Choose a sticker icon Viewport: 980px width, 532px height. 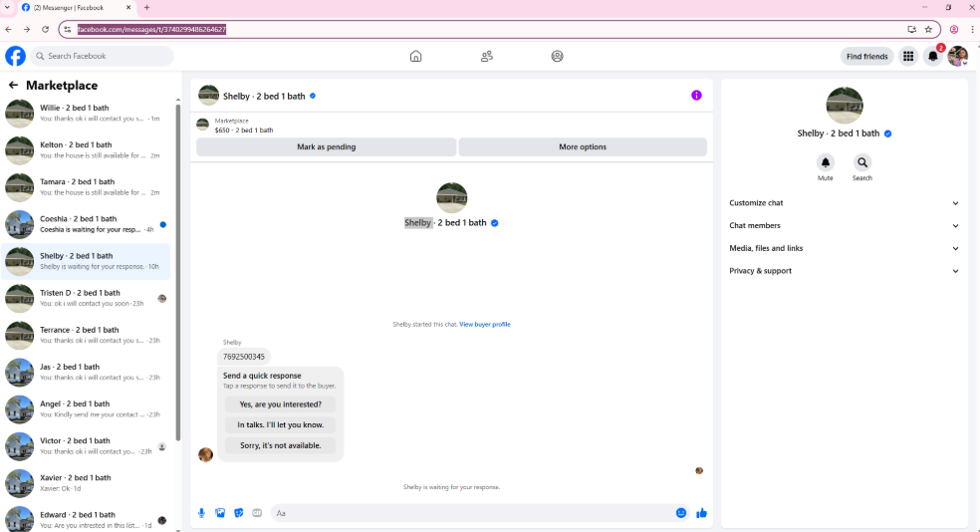click(239, 513)
